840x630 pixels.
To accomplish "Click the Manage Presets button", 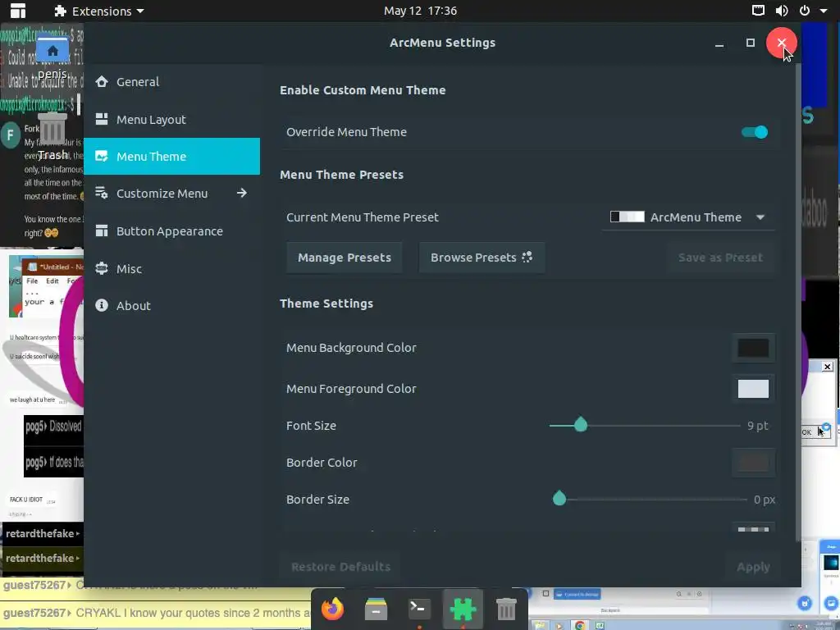I will [345, 258].
